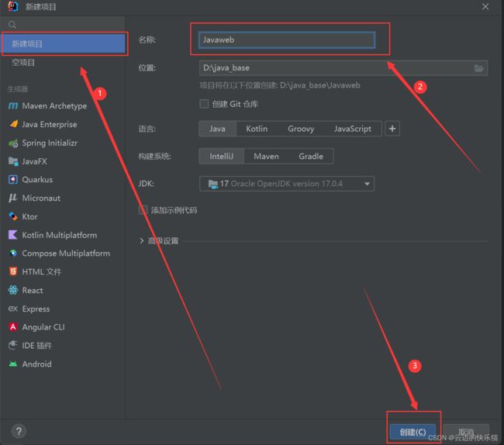The width and height of the screenshot is (504, 445).
Task: Select Groovy as the language
Action: point(301,129)
